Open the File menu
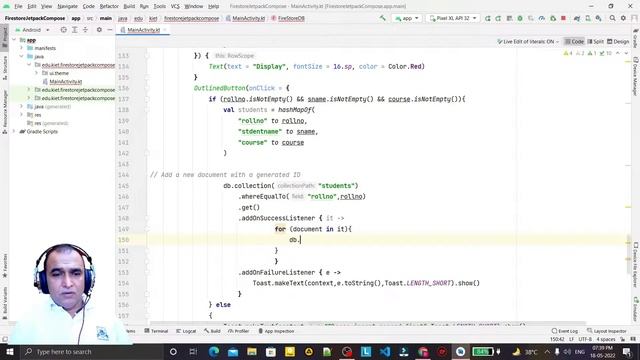This screenshot has width=640, height=360. pyautogui.click(x=18, y=6)
